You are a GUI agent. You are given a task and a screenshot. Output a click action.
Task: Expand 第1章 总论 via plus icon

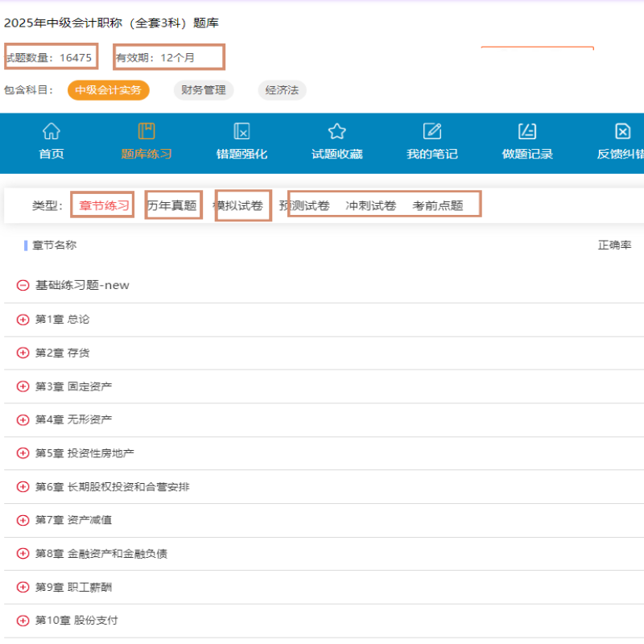click(23, 320)
